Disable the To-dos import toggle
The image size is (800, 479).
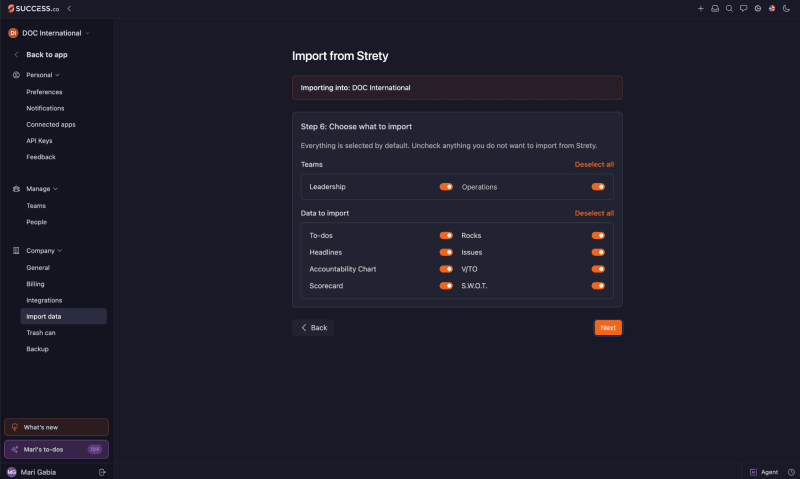coord(446,235)
